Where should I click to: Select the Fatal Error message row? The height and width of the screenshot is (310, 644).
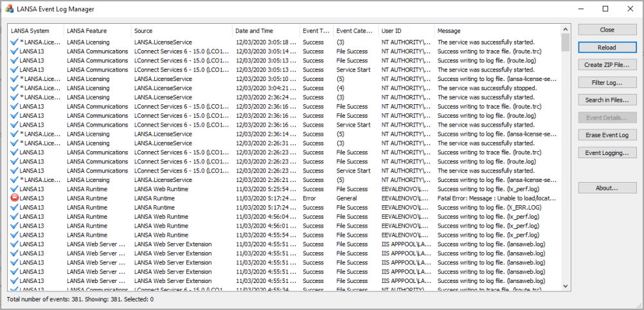(x=284, y=198)
